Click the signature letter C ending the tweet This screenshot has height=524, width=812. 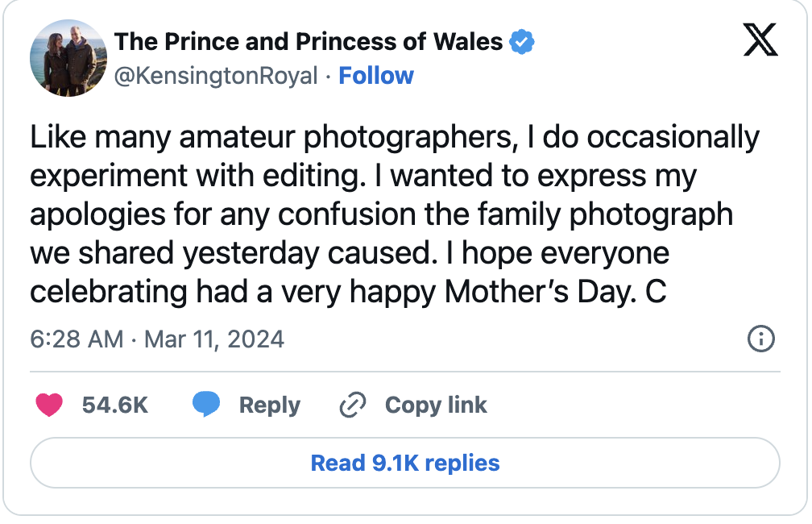(x=656, y=292)
